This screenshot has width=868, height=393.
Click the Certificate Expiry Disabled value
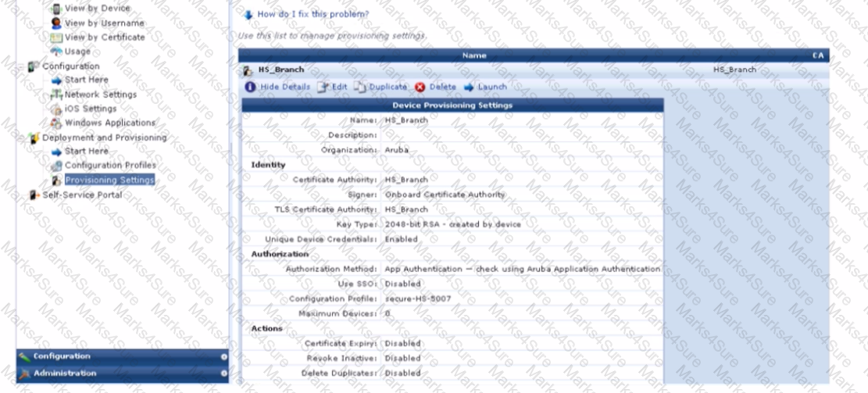[402, 344]
